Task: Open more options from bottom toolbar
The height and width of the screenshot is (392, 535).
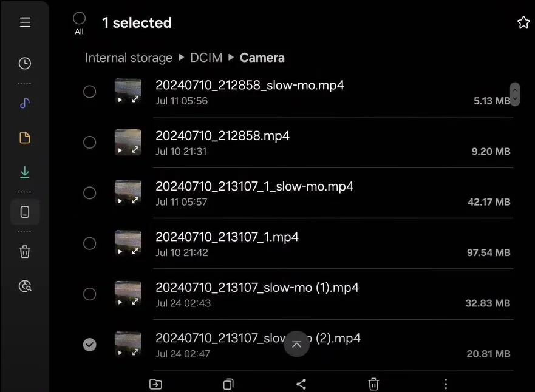Action: click(x=446, y=384)
